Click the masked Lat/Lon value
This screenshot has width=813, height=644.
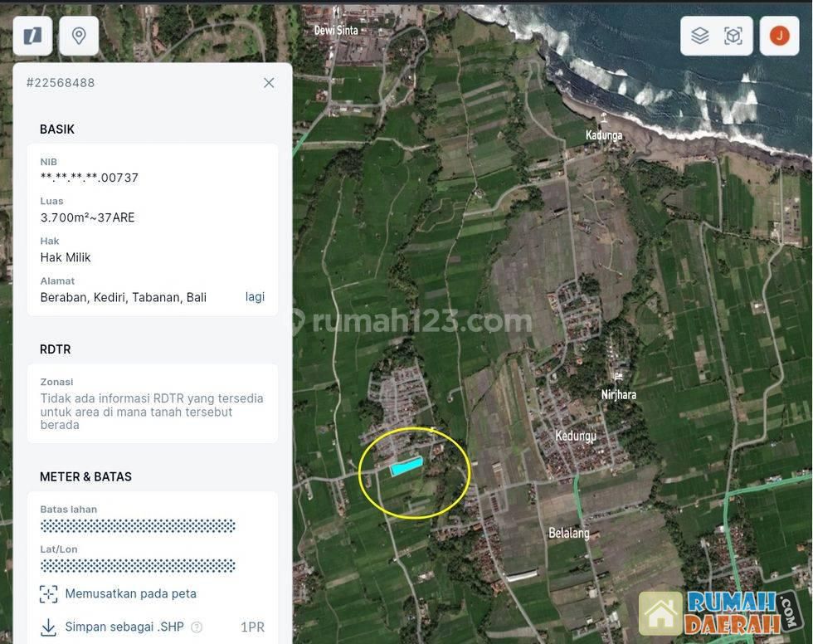point(138,566)
